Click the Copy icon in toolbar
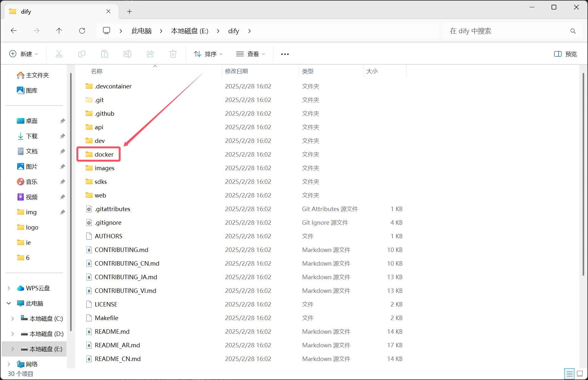Image resolution: width=588 pixels, height=380 pixels. point(82,54)
